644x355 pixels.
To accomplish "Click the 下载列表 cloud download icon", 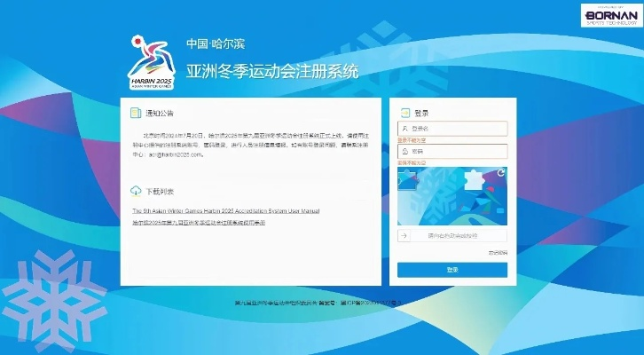I will pyautogui.click(x=136, y=191).
